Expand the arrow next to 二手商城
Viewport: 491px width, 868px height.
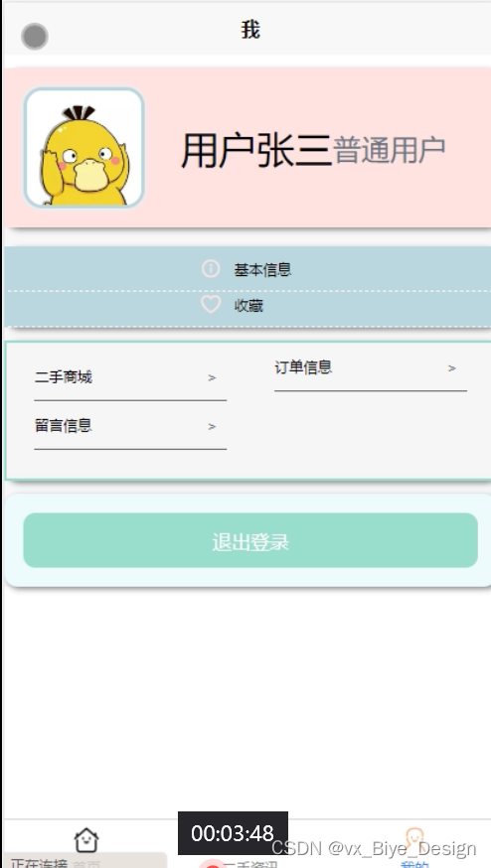212,378
